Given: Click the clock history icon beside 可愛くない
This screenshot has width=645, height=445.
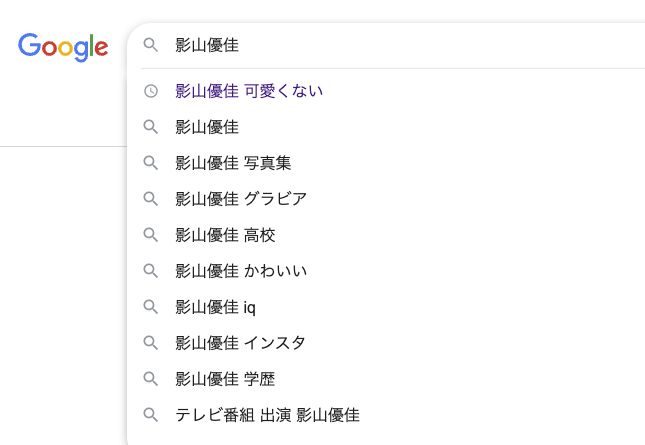Looking at the screenshot, I should 151,91.
